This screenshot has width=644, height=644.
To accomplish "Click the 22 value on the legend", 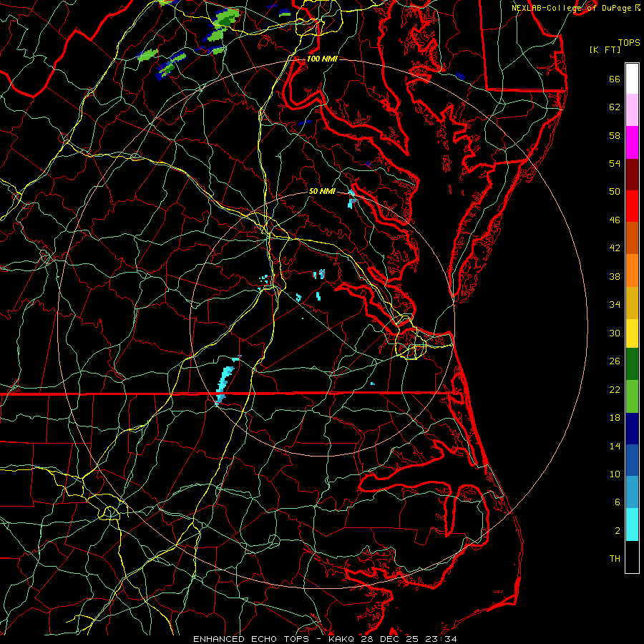I will 615,389.
